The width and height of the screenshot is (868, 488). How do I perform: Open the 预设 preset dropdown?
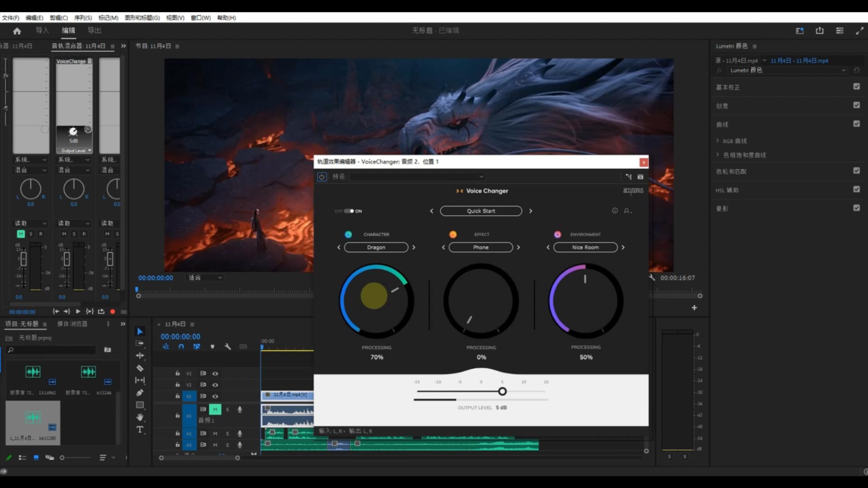[417, 177]
